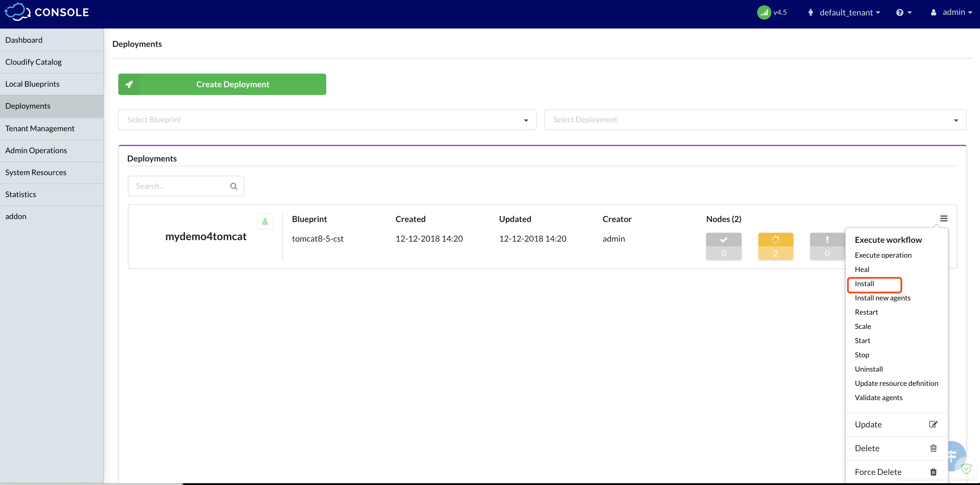The width and height of the screenshot is (980, 485).
Task: Click the Create Deployment button
Action: [x=222, y=84]
